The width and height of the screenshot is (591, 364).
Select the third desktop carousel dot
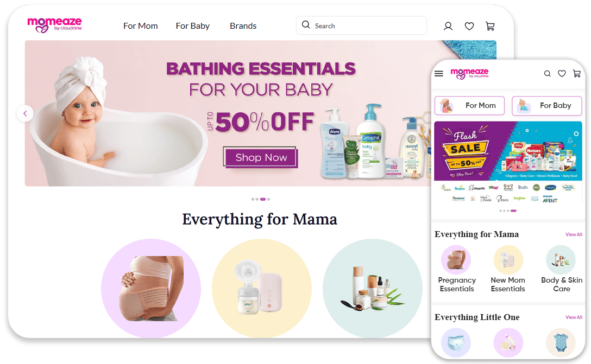click(263, 199)
